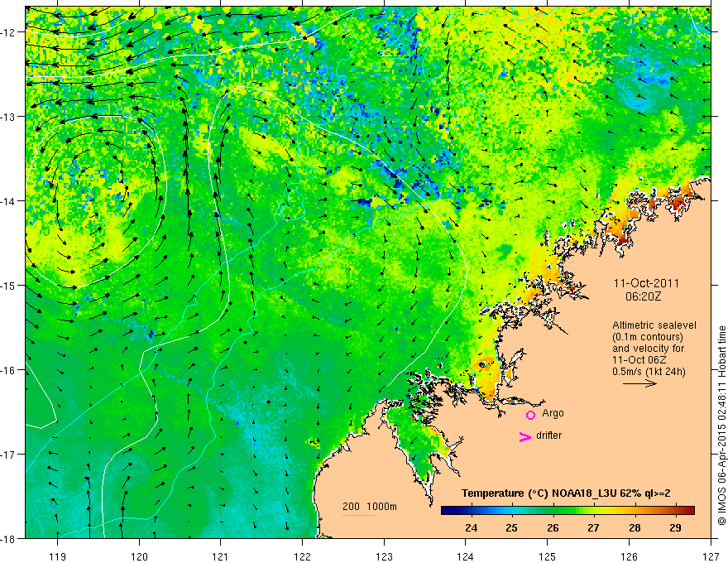Click colorbar value 27

[x=593, y=528]
